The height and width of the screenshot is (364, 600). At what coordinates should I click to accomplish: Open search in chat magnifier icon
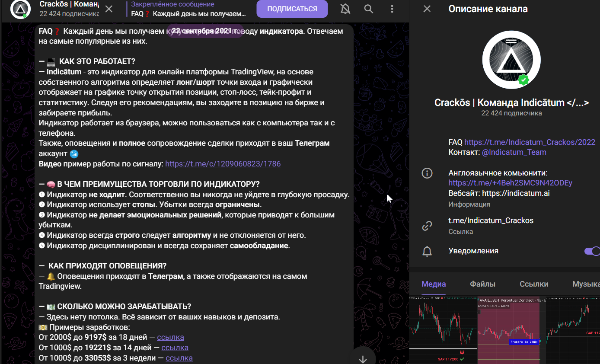click(368, 9)
